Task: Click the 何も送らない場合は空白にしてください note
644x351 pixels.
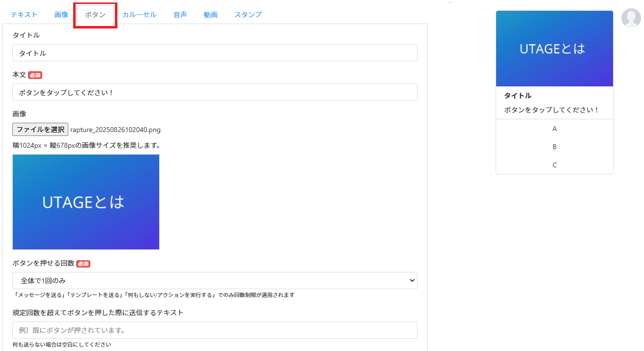Action: point(62,345)
